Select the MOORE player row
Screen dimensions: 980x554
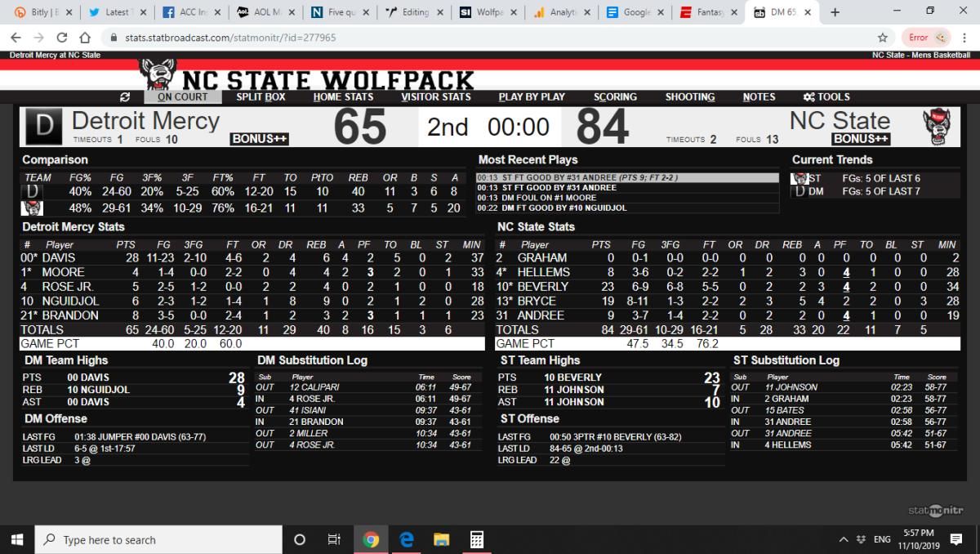click(253, 272)
